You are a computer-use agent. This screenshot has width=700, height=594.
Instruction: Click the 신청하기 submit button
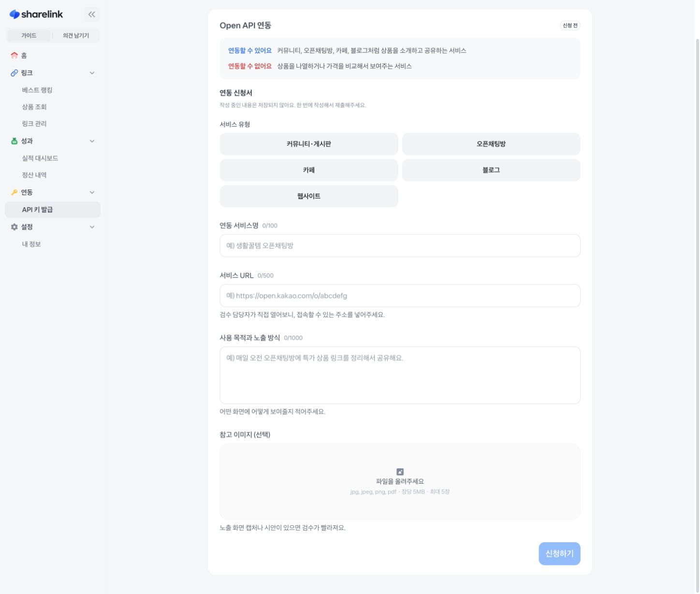(x=559, y=554)
